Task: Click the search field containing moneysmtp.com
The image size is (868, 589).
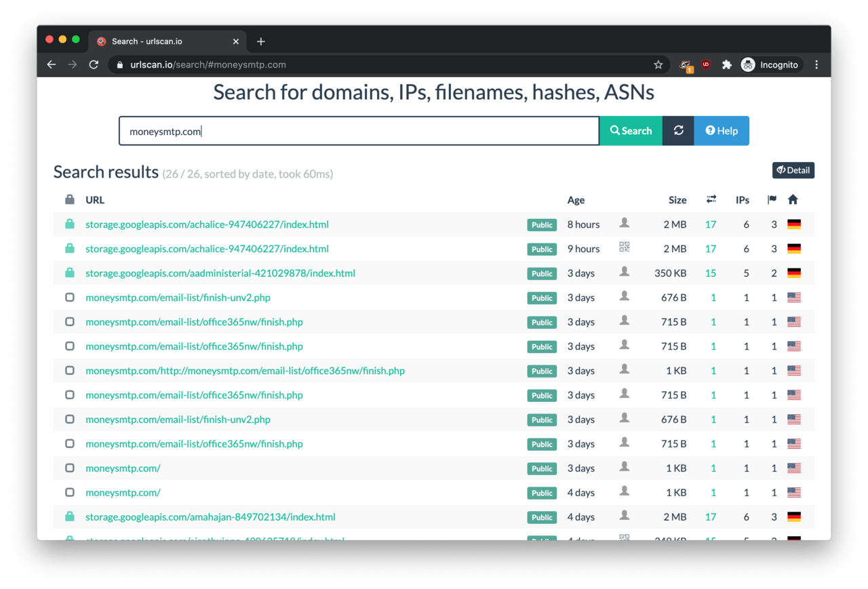Action: tap(359, 131)
